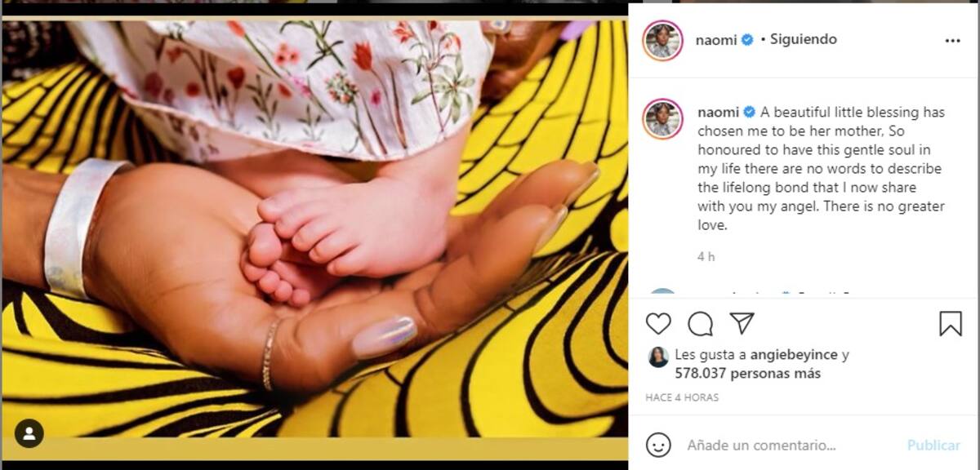Open naomi's profile picture in header

(662, 40)
